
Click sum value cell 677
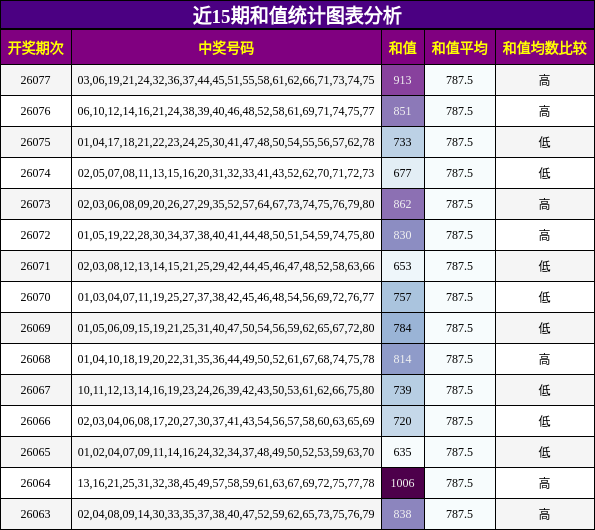403,173
